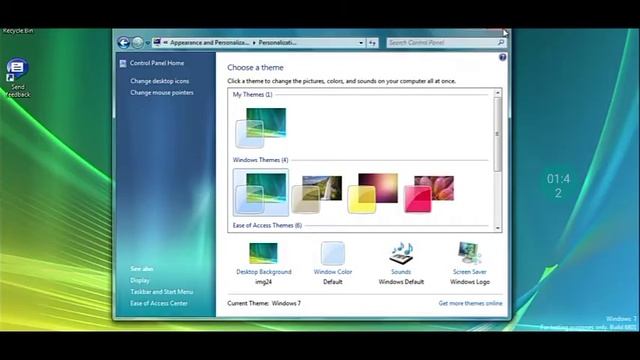Select the Appearance and Personalization breadcrumb
Image resolution: width=640 pixels, height=360 pixels.
209,42
